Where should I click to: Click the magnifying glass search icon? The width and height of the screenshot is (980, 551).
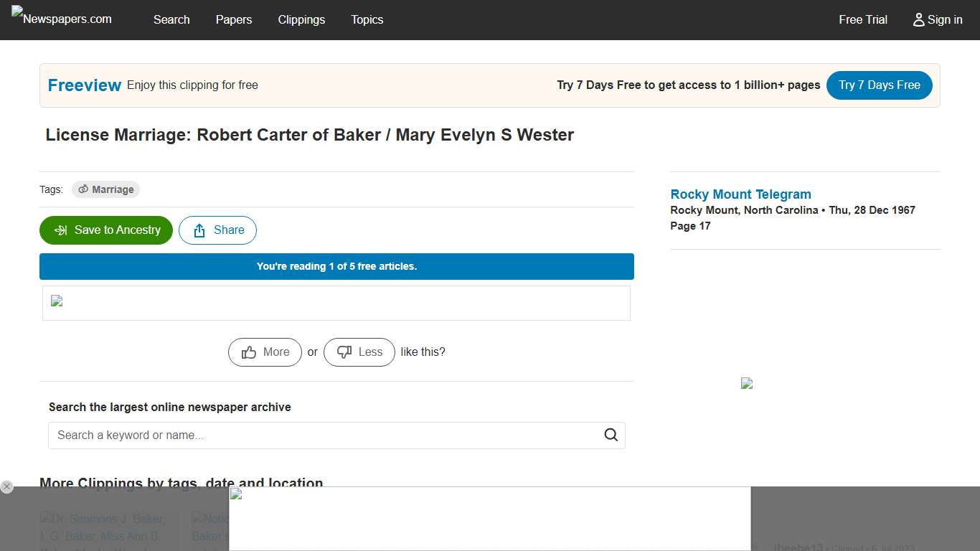(x=611, y=435)
